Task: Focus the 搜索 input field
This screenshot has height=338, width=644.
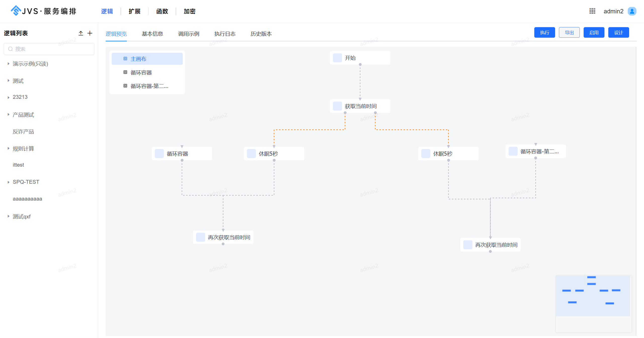Action: (49, 49)
